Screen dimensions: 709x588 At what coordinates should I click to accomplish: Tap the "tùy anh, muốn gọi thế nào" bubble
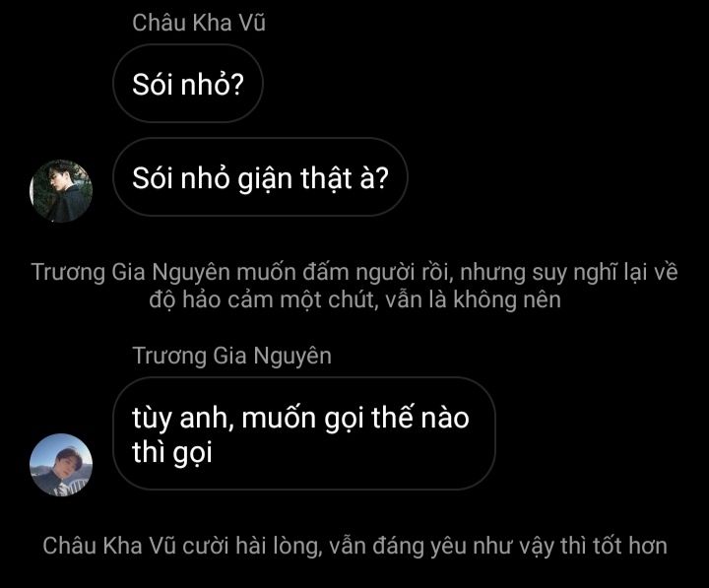[304, 433]
